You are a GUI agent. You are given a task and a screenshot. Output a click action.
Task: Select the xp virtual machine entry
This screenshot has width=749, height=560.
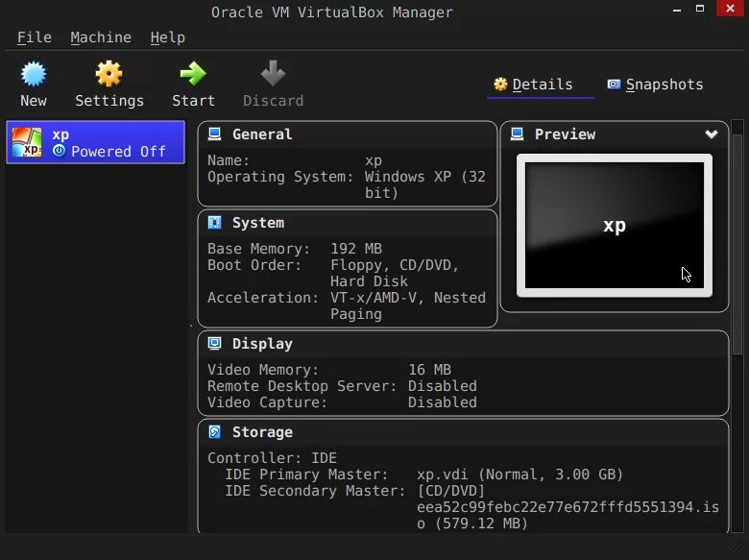pyautogui.click(x=95, y=142)
